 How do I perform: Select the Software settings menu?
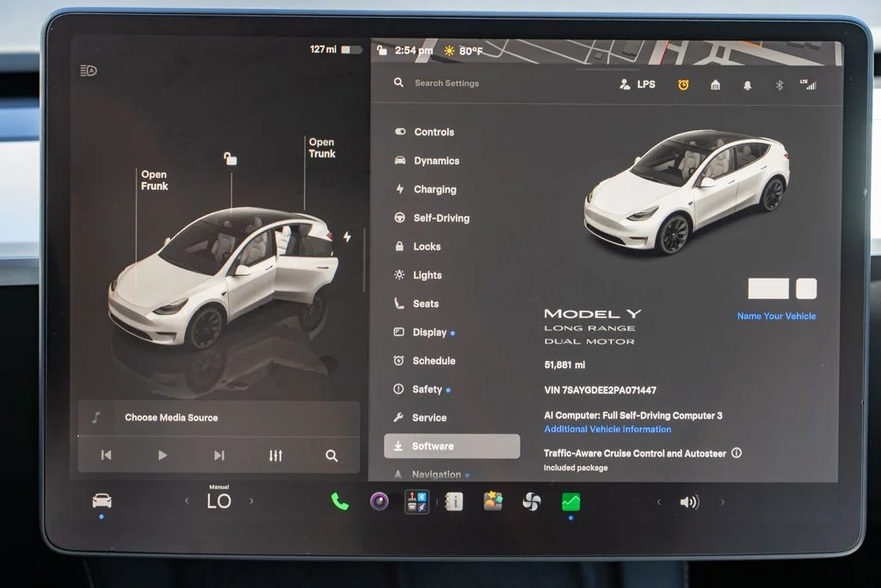452,446
